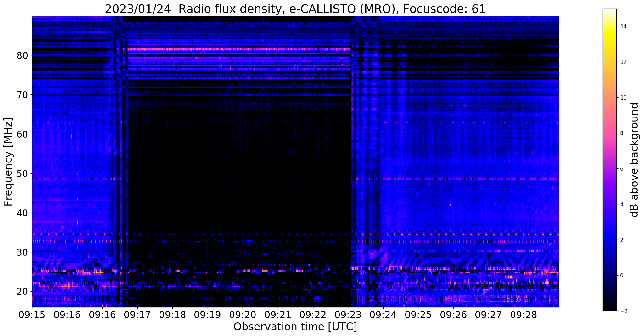Select the 09:28 time tick label
644x336 pixels.
point(524,315)
